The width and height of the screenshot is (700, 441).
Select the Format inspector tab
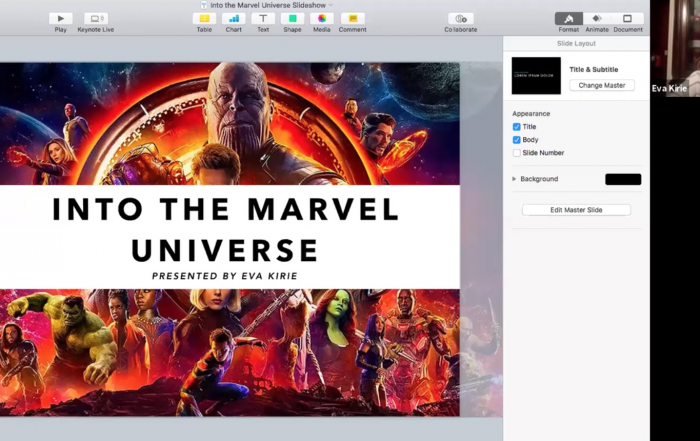569,18
